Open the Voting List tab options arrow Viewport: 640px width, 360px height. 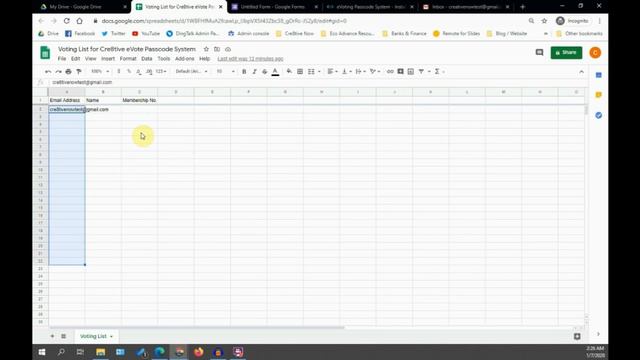(111, 336)
